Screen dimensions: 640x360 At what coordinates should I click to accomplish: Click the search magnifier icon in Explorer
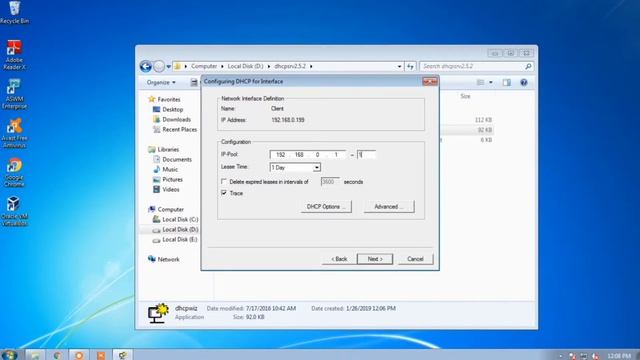coord(528,66)
